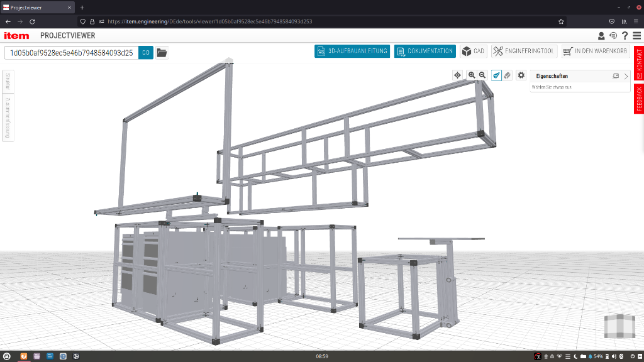The width and height of the screenshot is (644, 362).
Task: Zoom out of the 3D model
Action: click(x=482, y=75)
